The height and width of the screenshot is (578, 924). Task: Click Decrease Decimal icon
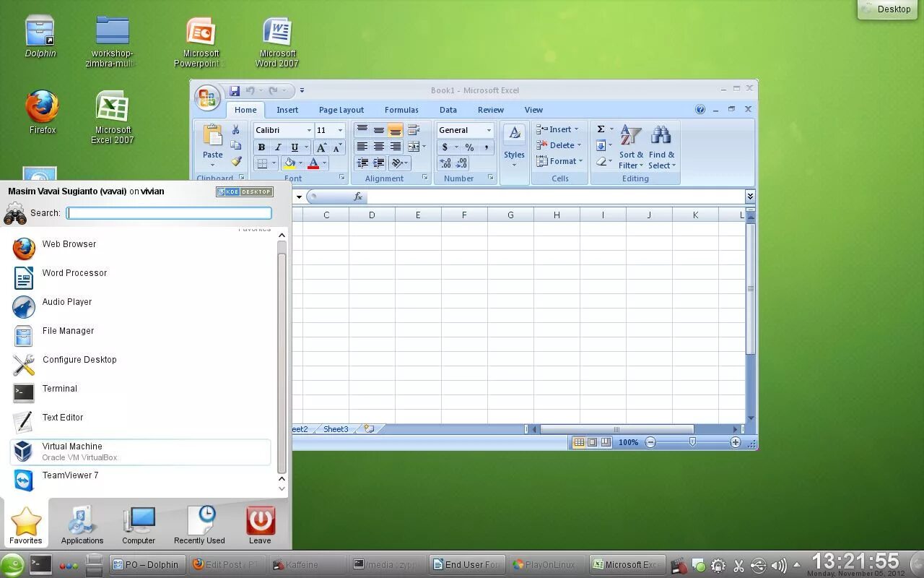[462, 163]
